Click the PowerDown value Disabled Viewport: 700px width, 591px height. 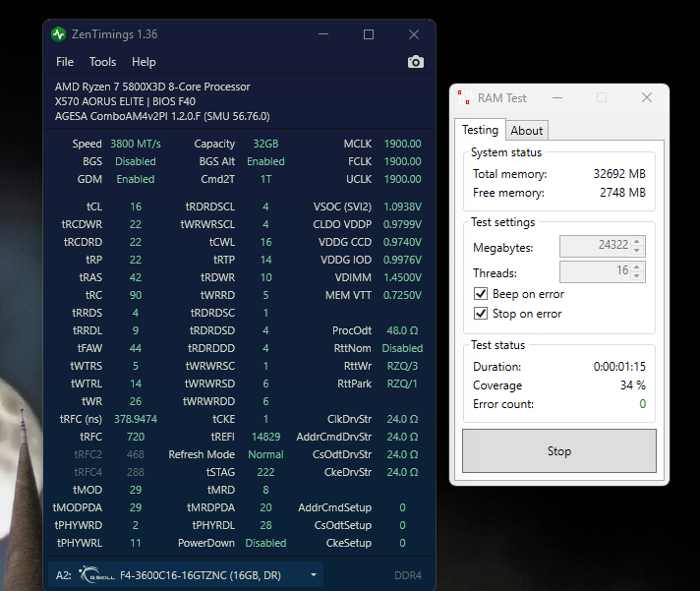click(265, 543)
